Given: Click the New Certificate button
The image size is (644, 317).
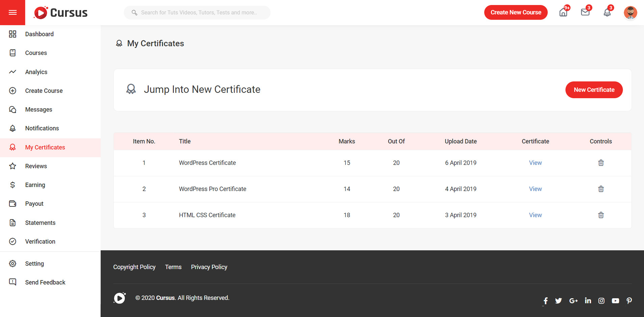Looking at the screenshot, I should (x=594, y=90).
